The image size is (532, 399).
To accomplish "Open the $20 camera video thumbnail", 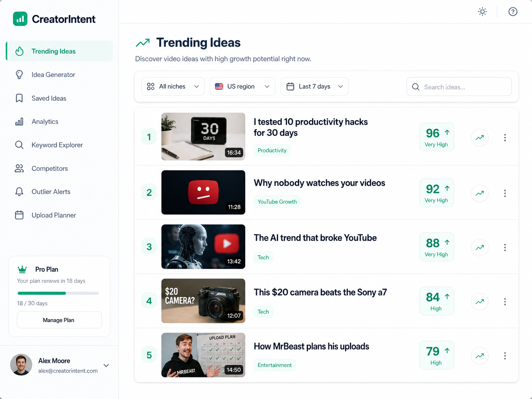I will click(203, 301).
